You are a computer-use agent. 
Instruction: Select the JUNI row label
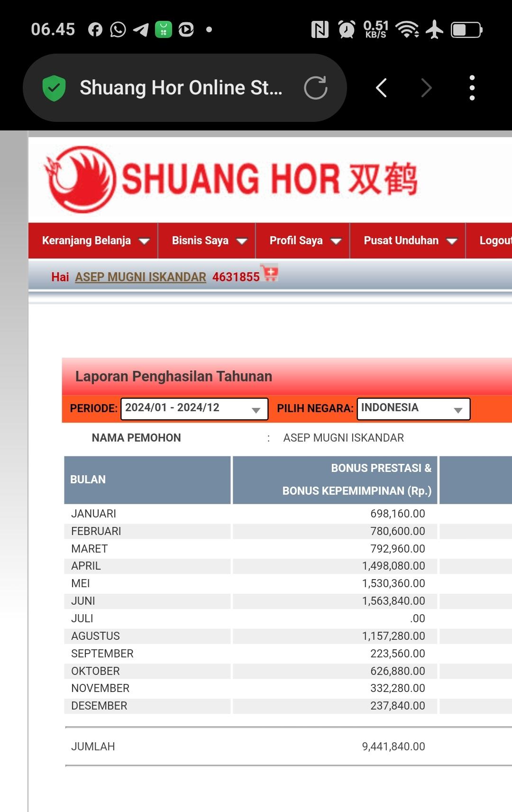coord(83,601)
